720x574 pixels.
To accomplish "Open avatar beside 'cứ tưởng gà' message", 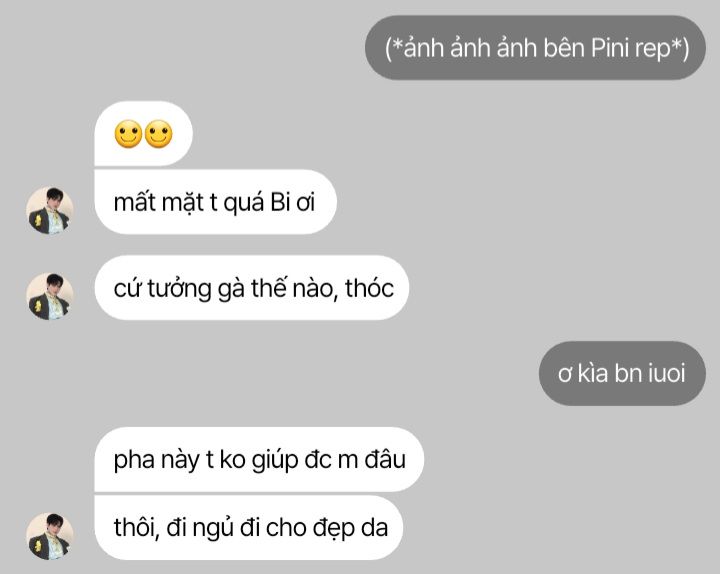I will click(x=50, y=296).
